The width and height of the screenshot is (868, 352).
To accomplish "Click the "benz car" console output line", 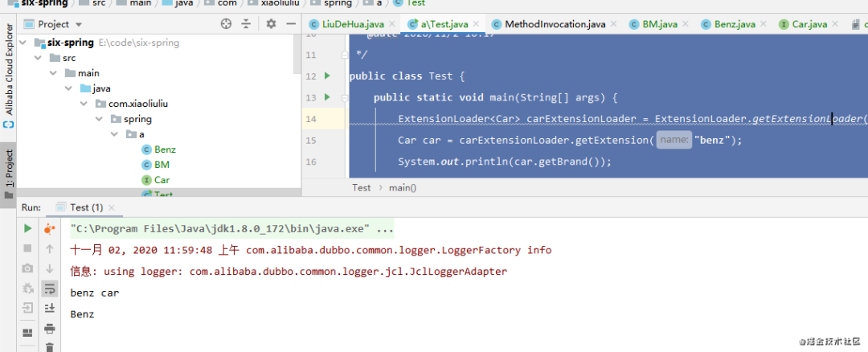I will tap(95, 293).
